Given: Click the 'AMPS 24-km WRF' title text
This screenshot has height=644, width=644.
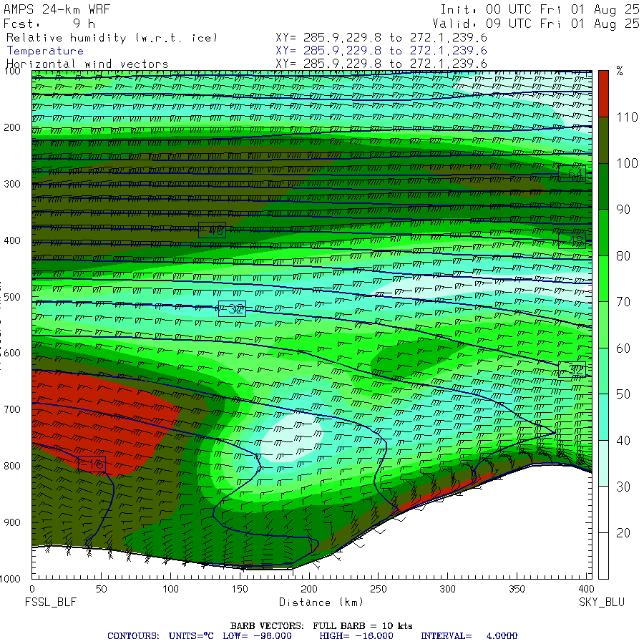Looking at the screenshot, I should (x=57, y=9).
